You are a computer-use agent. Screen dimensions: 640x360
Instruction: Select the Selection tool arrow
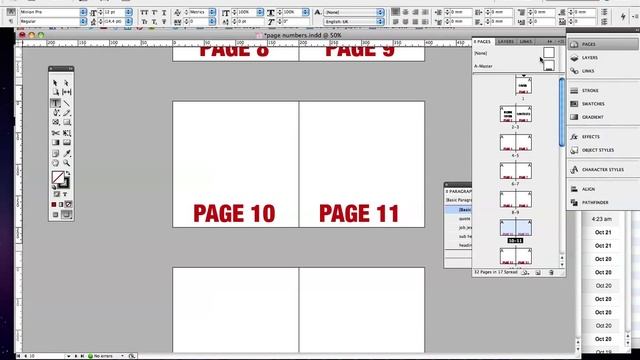click(x=56, y=83)
